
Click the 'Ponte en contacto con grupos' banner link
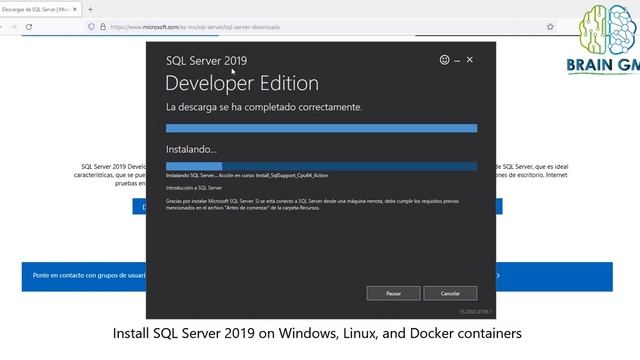coord(89,276)
